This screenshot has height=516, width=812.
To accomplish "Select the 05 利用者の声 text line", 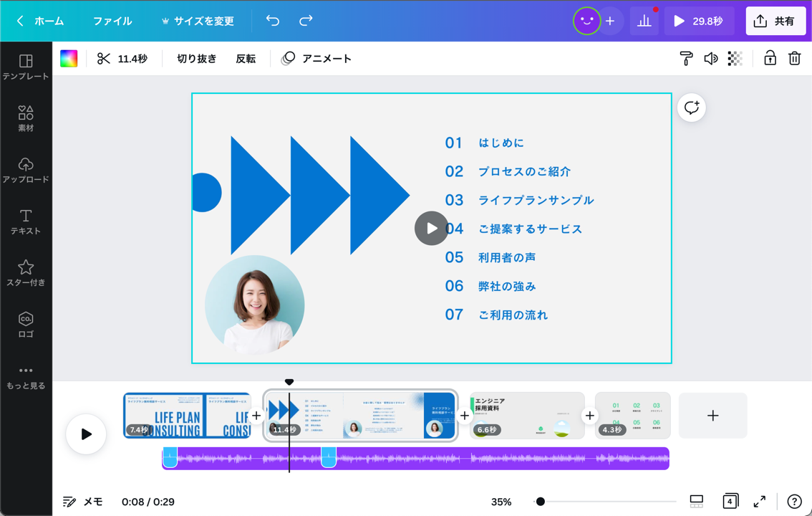I will click(490, 257).
